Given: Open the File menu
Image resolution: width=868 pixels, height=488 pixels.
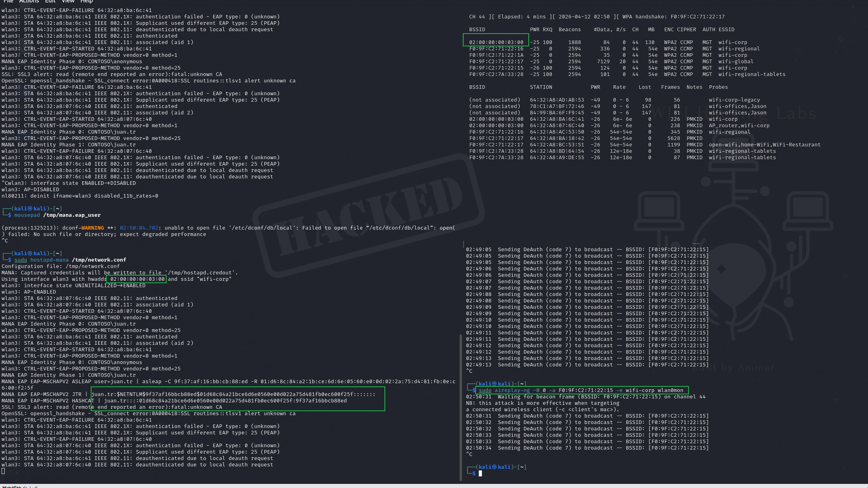Looking at the screenshot, I should point(8,2).
